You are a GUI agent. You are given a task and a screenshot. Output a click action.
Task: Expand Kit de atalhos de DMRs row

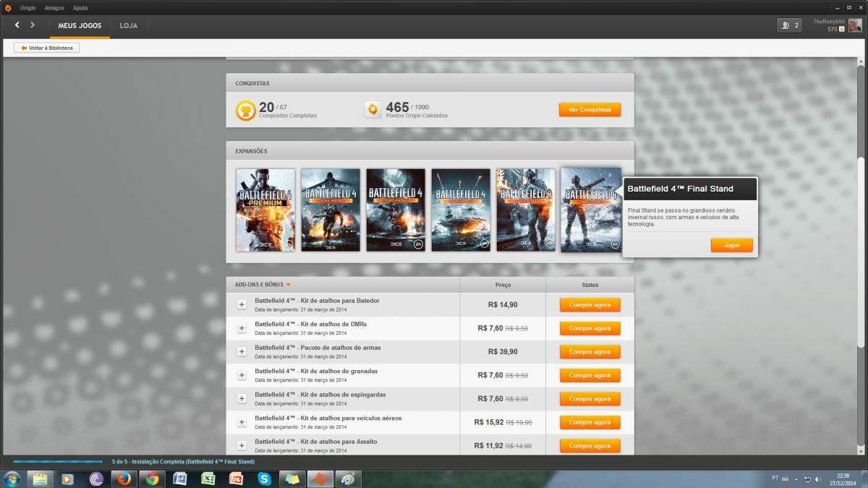point(242,328)
